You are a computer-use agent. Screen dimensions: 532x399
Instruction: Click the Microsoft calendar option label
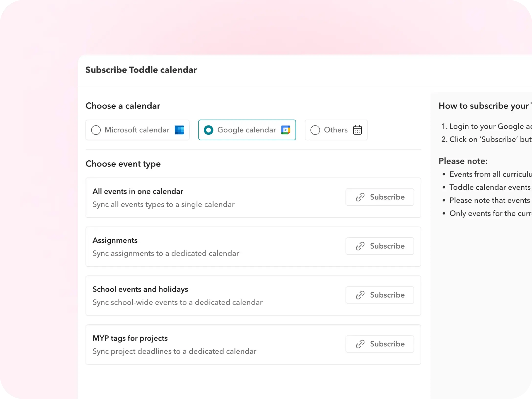click(137, 130)
